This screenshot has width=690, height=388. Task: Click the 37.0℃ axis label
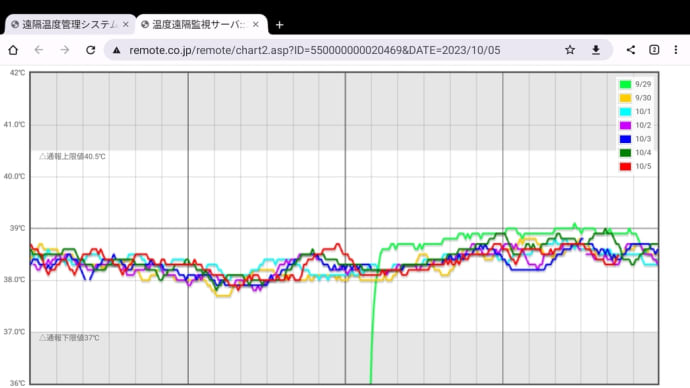point(14,331)
